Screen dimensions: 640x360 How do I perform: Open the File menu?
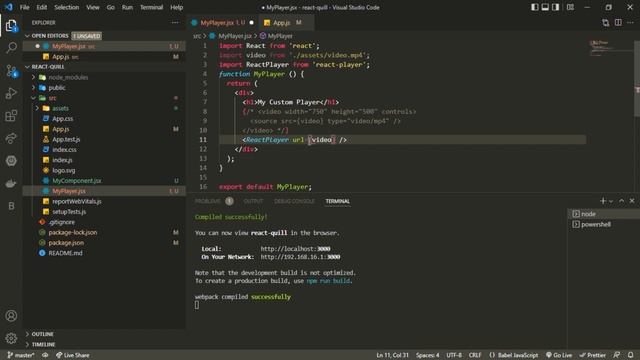(24, 7)
